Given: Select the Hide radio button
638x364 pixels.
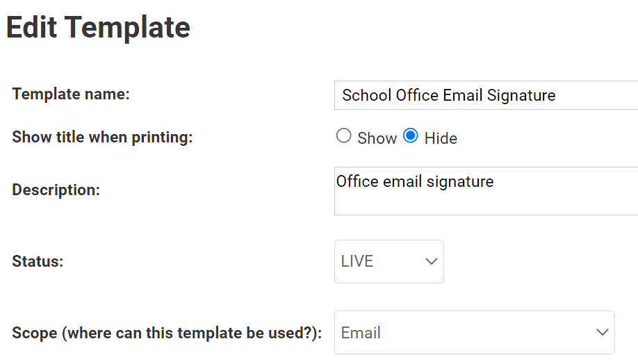Looking at the screenshot, I should point(411,136).
